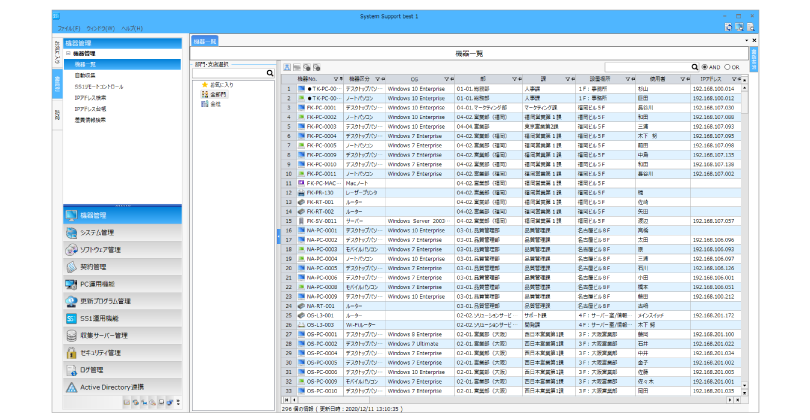Open filter dropdown on 機器区分 column
Screen dimensions: 810x420
coord(378,79)
